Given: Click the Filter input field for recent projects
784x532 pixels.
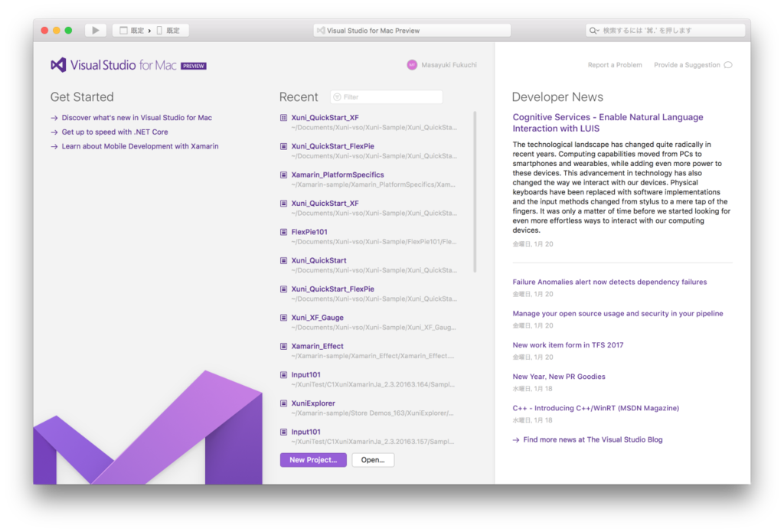Looking at the screenshot, I should [x=387, y=97].
